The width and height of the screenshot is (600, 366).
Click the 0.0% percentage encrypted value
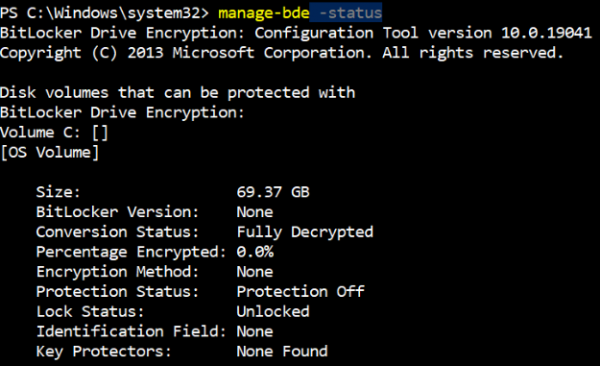[255, 252]
